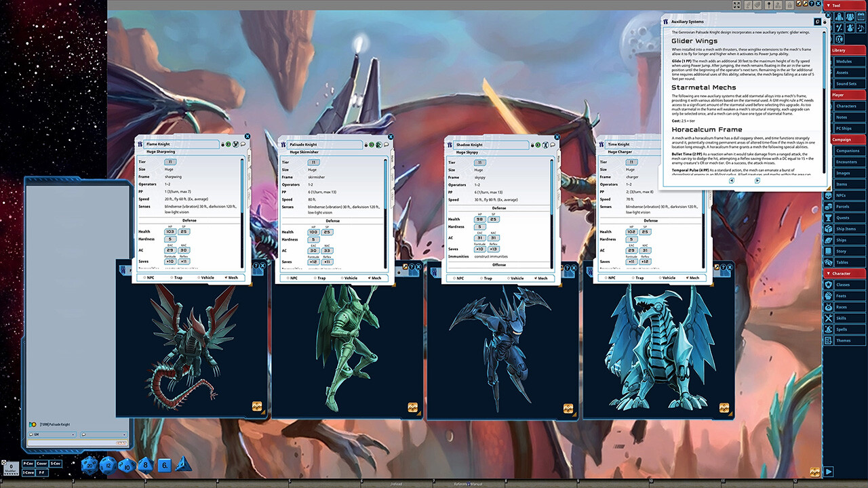This screenshot has width=868, height=488.
Task: Toggle the Cover modifier button
Action: (x=42, y=464)
